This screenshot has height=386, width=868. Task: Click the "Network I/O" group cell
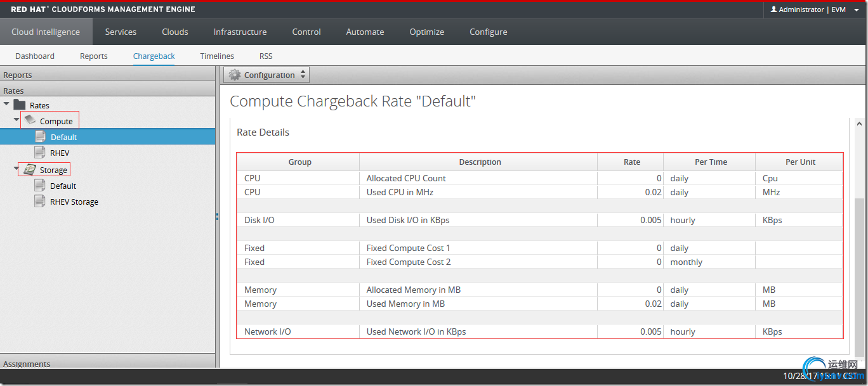pyautogui.click(x=298, y=331)
